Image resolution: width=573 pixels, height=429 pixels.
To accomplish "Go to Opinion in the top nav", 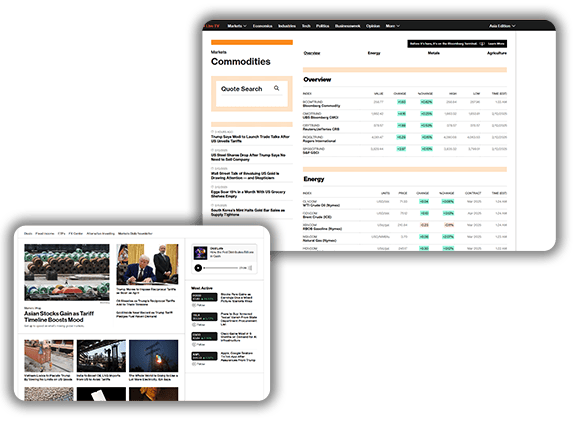I will [373, 26].
